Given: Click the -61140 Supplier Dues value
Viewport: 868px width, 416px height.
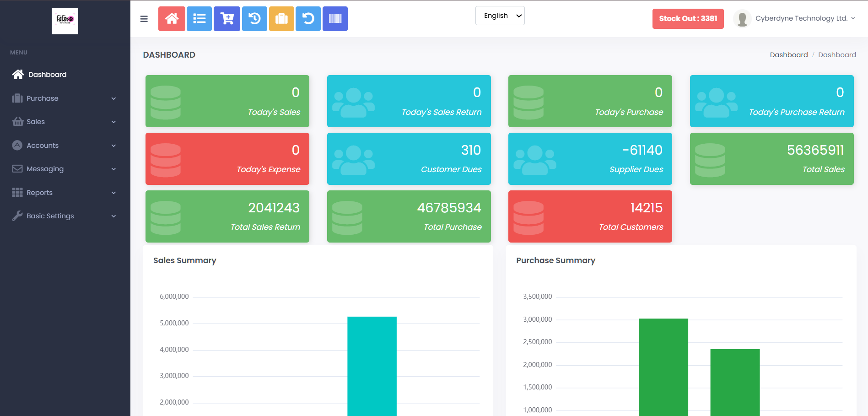Looking at the screenshot, I should [x=642, y=150].
